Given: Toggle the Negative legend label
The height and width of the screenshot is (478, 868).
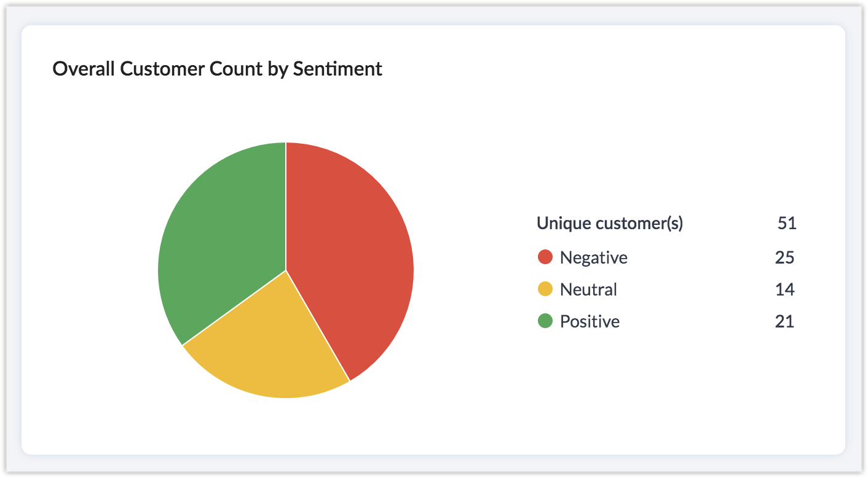Looking at the screenshot, I should click(x=593, y=257).
